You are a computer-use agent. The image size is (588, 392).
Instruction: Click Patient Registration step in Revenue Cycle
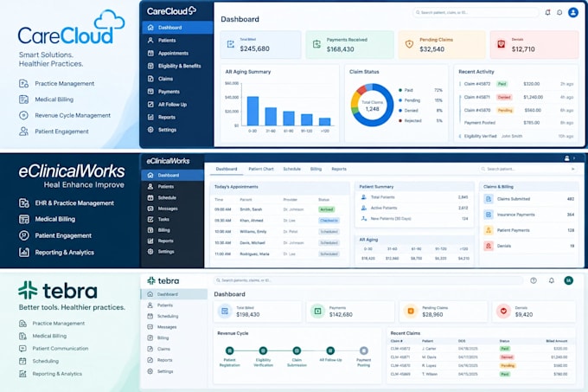click(x=229, y=350)
